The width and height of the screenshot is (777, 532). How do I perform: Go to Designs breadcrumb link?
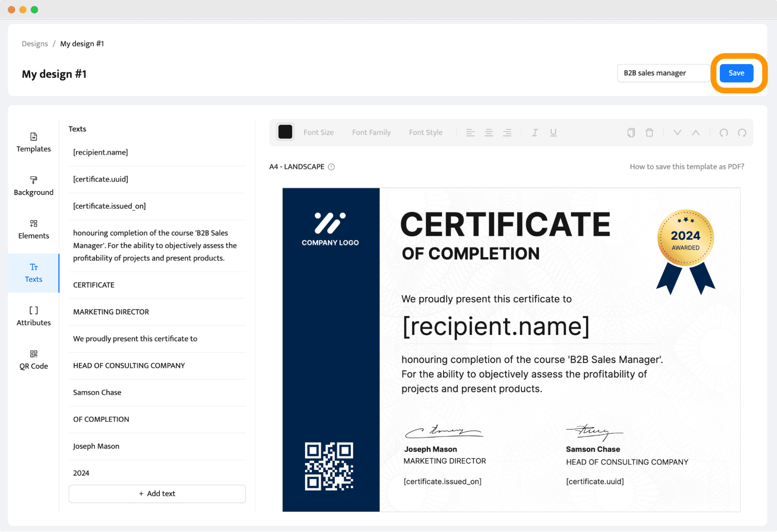pos(35,44)
